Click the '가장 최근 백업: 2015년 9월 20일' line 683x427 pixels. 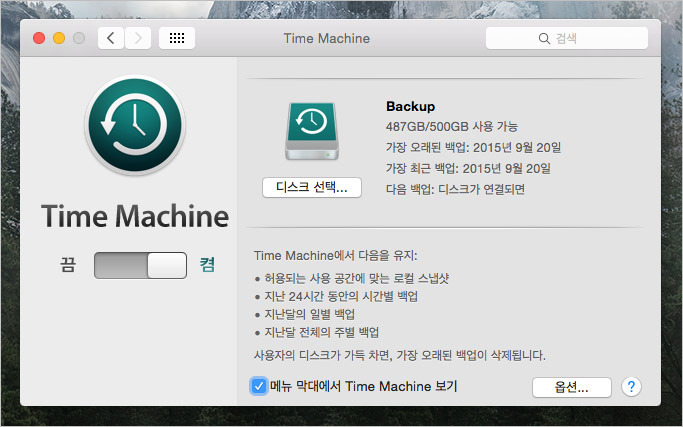[468, 168]
